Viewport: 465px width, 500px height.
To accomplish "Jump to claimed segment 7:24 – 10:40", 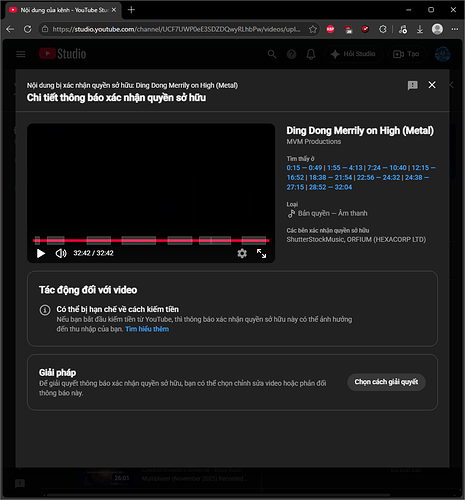I will click(x=387, y=168).
